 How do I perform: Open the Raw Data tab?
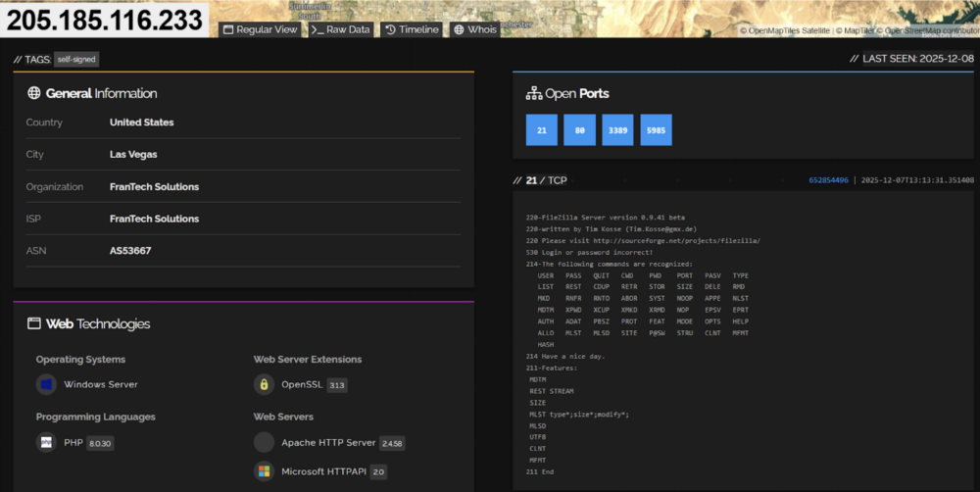[x=341, y=29]
